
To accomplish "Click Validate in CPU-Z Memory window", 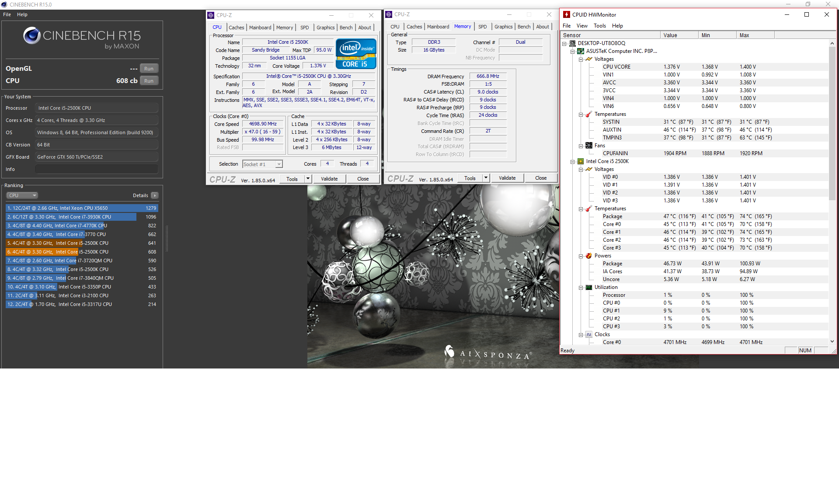I will 507,178.
